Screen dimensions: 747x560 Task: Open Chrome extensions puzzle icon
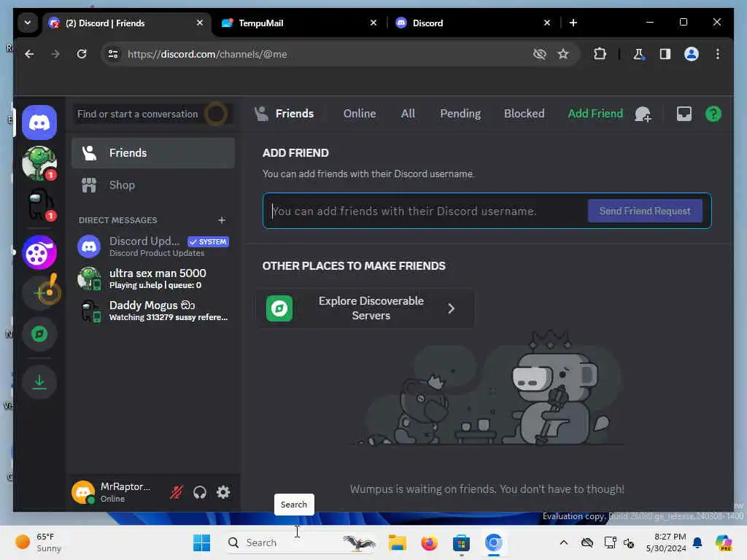point(600,54)
